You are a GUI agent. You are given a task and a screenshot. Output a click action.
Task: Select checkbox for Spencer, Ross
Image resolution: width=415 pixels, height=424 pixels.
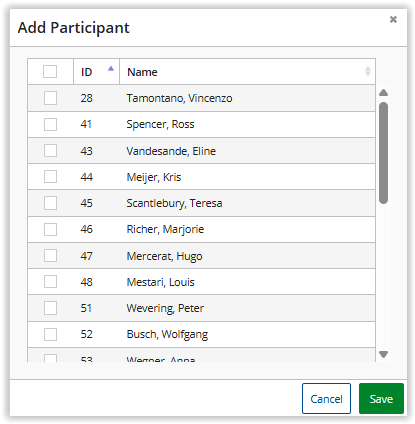click(x=50, y=124)
